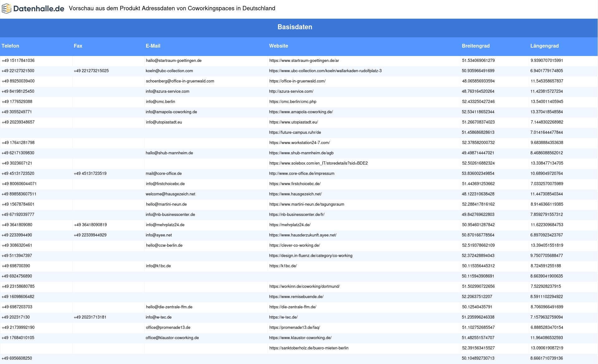Select fax number +49 221273215025
598x364 pixels.
[x=91, y=71]
